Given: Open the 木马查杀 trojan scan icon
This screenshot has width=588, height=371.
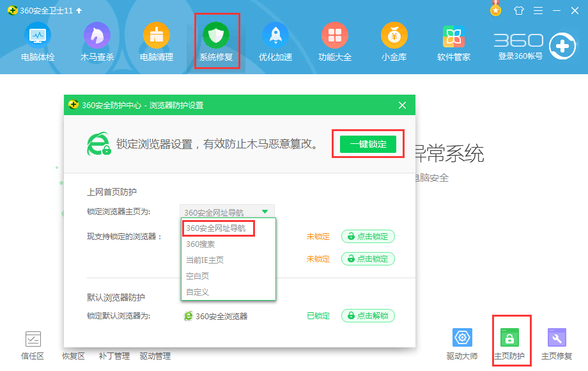Looking at the screenshot, I should pyautogui.click(x=97, y=35).
